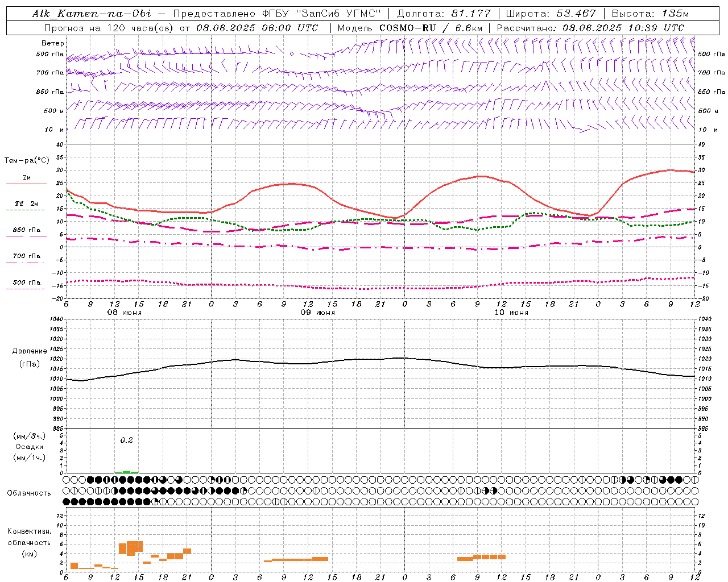The height and width of the screenshot is (582, 728).
Task: Click the station name Alk_Kamen-na-Obi in header
Action: tap(92, 14)
